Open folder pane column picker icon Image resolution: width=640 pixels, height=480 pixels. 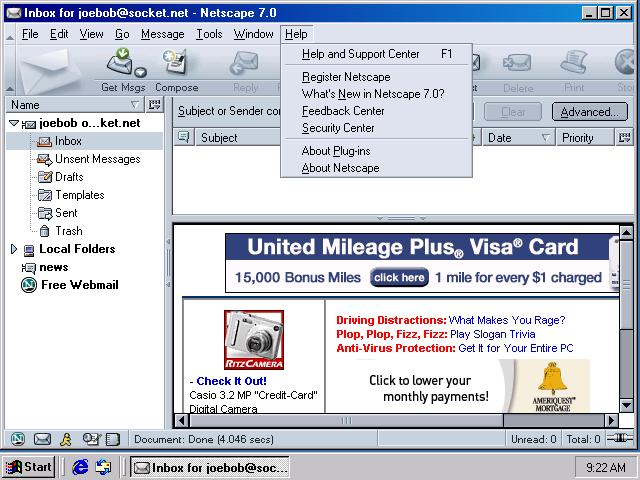(154, 105)
